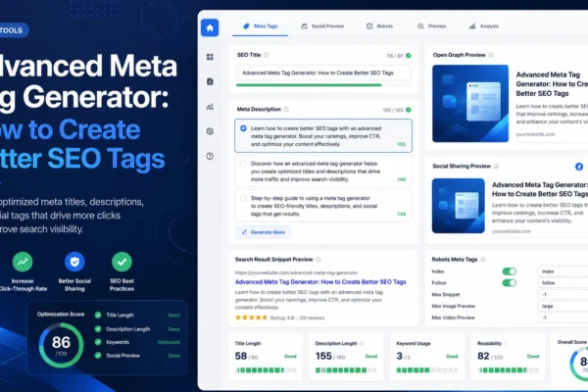The width and height of the screenshot is (588, 392).
Task: Click yourwebsite.com in Social Sharing Preview
Action: [x=512, y=231]
